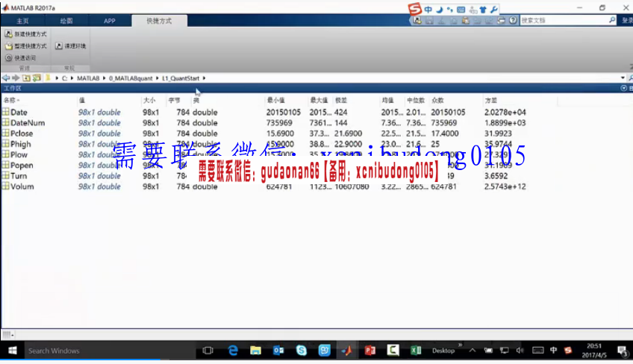Click the MATLAB segment in the path
633x364 pixels.
click(88, 78)
